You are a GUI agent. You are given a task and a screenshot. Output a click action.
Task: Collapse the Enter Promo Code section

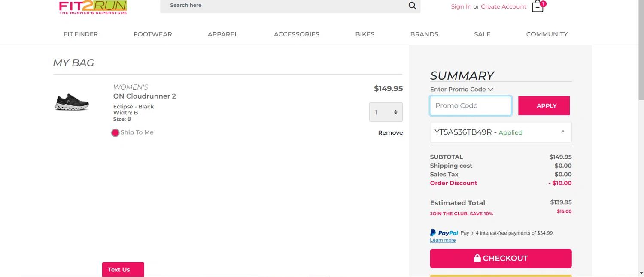click(x=462, y=89)
